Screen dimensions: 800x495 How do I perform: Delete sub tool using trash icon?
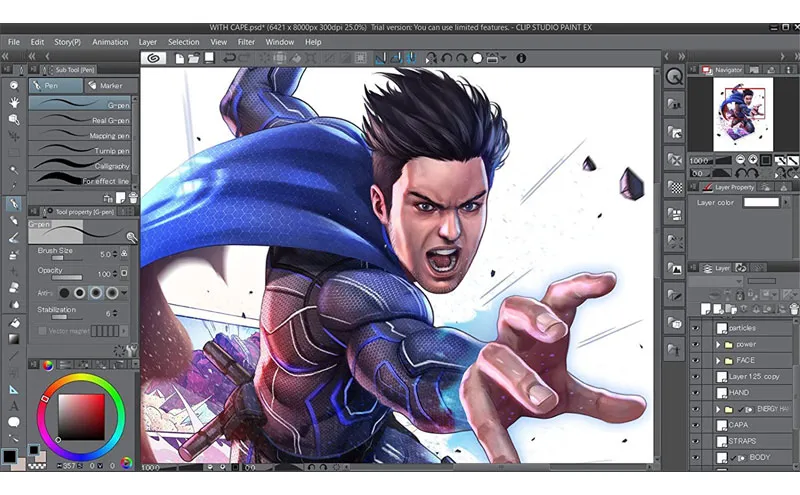tap(133, 197)
